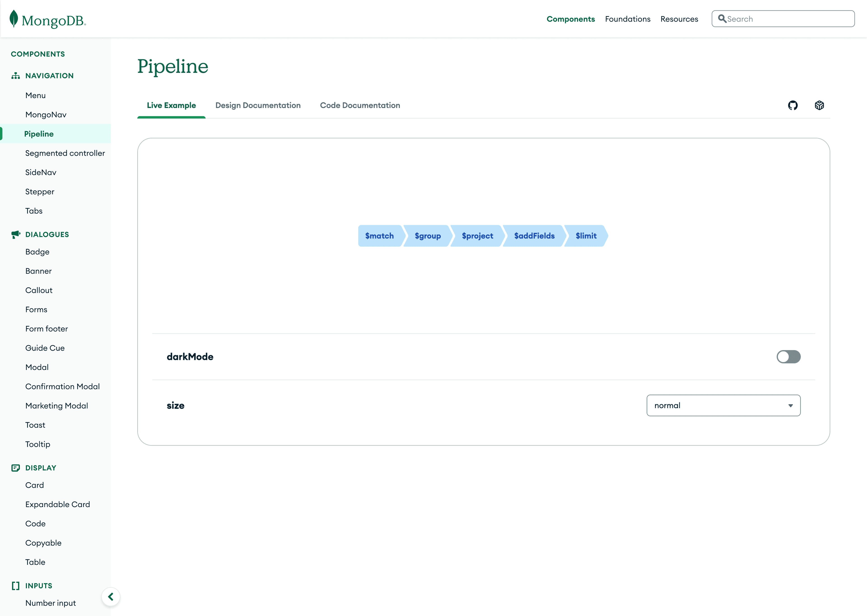
Task: Click the Inputs brackets icon
Action: pyautogui.click(x=15, y=586)
